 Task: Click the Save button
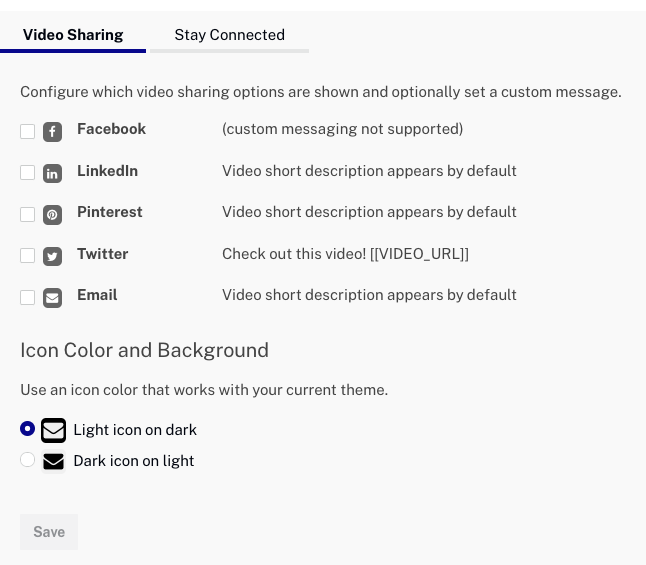(x=49, y=532)
